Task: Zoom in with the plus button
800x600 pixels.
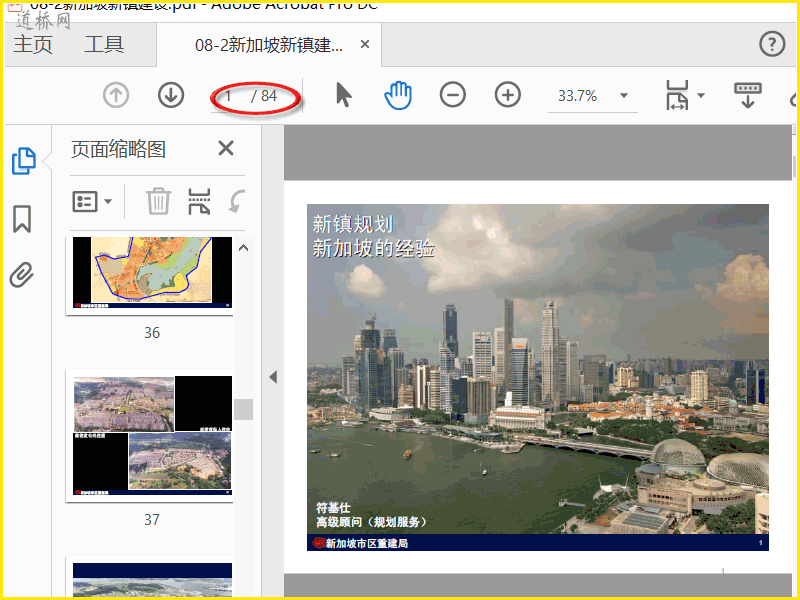Action: [508, 95]
